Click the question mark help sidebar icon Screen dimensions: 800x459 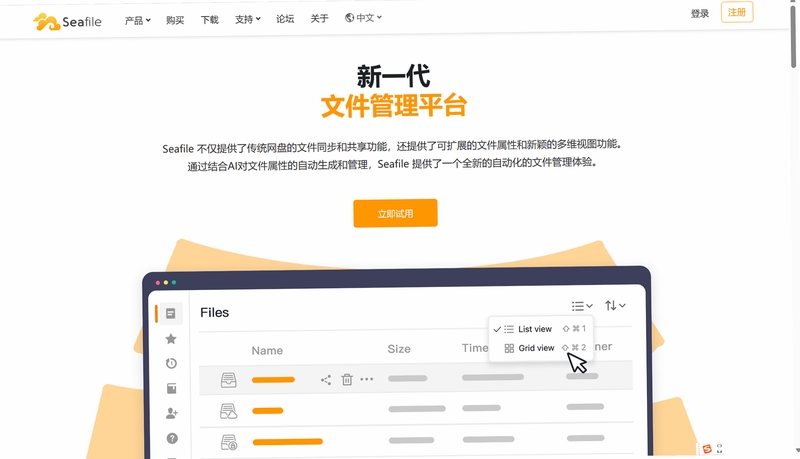point(172,438)
